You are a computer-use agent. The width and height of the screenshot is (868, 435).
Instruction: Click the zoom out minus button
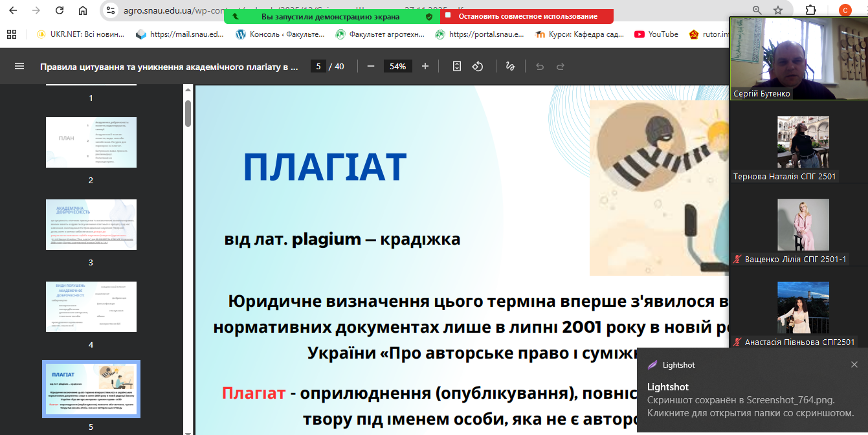[x=370, y=66]
